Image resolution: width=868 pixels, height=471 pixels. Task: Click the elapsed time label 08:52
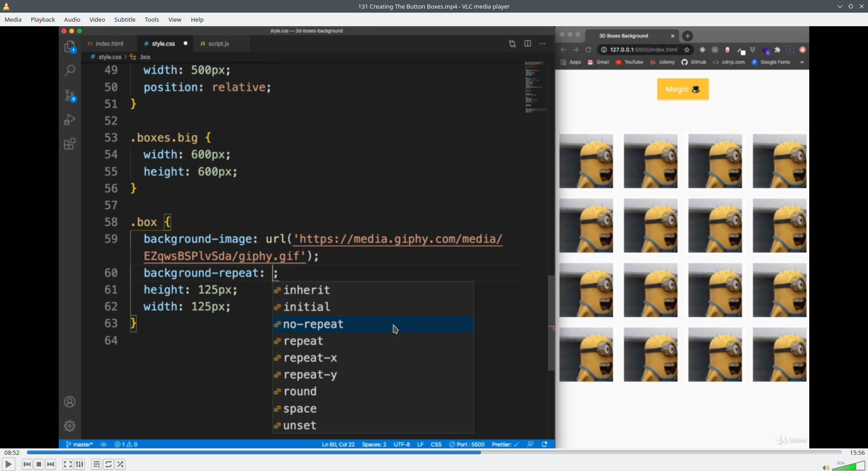(x=12, y=452)
